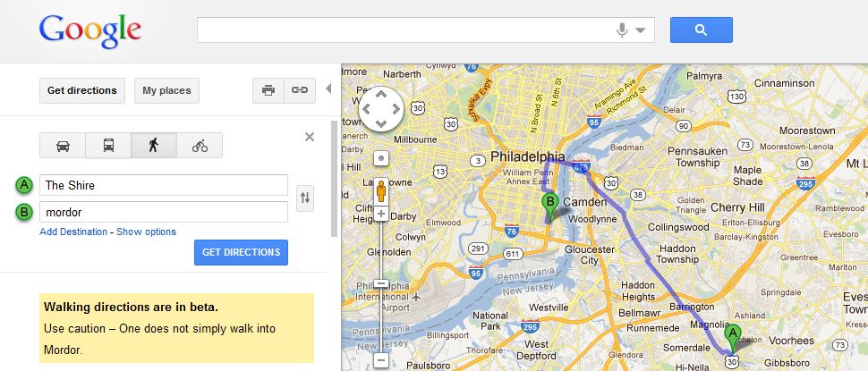
Task: Open the search options dropdown arrow
Action: pos(641,30)
